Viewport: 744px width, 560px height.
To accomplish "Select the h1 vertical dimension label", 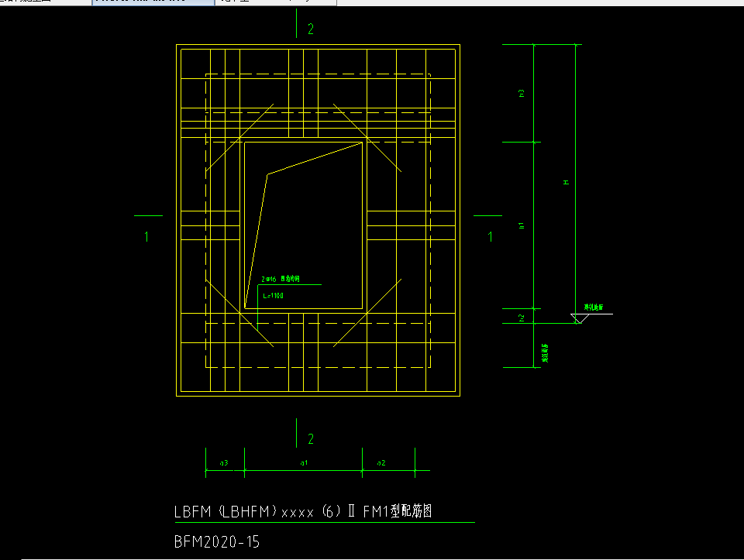I will (x=522, y=225).
